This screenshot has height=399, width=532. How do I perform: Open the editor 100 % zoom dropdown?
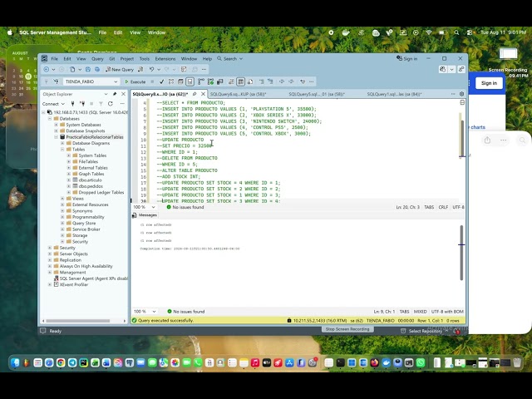tap(153, 207)
